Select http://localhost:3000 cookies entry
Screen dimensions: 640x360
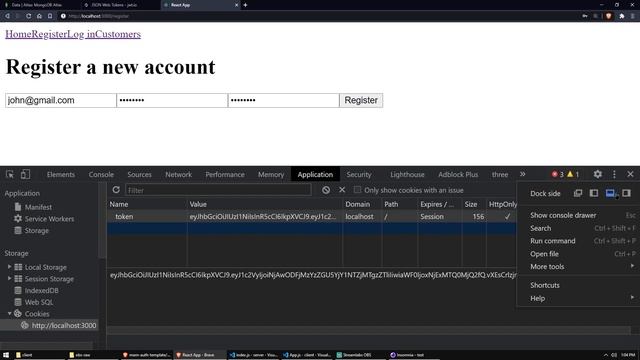64,325
